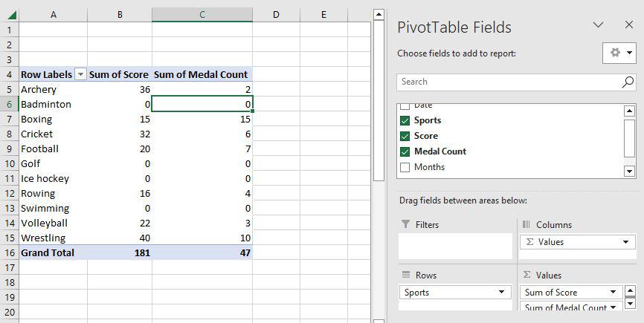Uncheck the Medal Count field checkbox
644x323 pixels.
(405, 151)
